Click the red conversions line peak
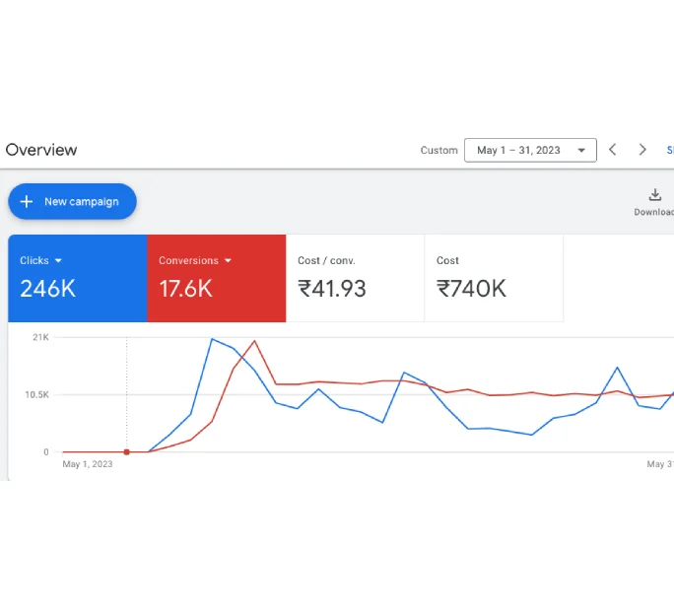The height and width of the screenshot is (616, 674). click(x=254, y=341)
